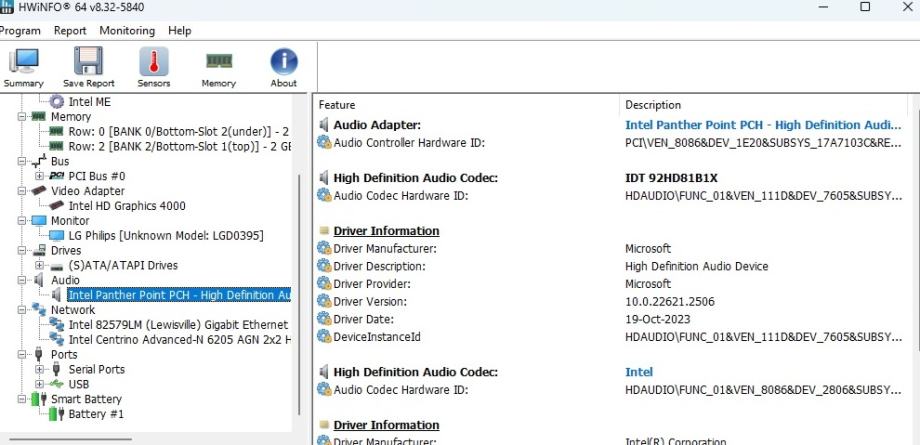
Task: Open the About info icon
Action: 284,67
